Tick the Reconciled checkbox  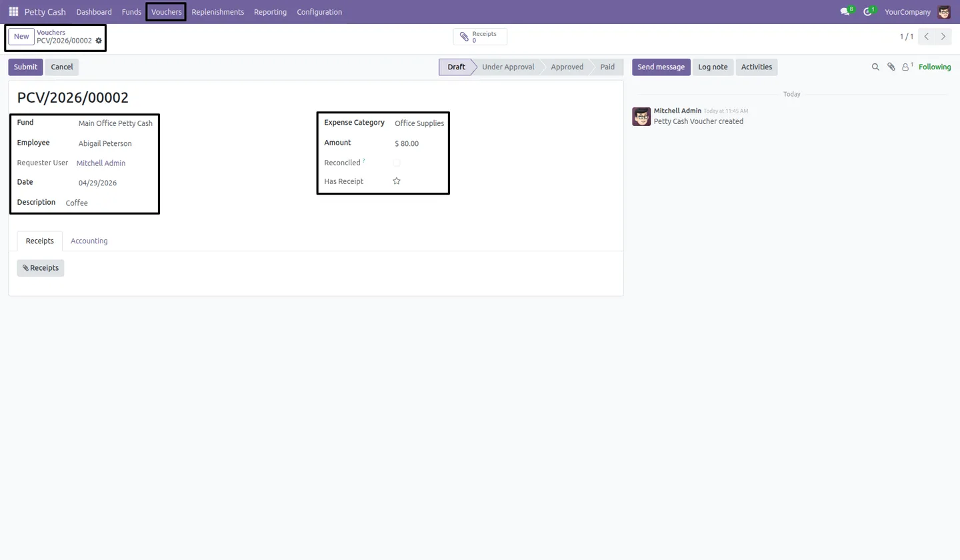[397, 163]
